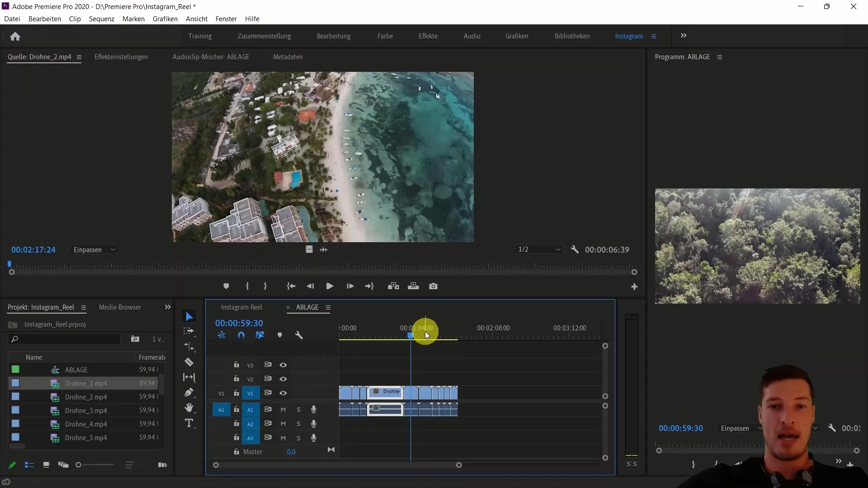Screen dimensions: 868x488
Task: Open Source zoom level Einpassen dropdown
Action: (94, 250)
